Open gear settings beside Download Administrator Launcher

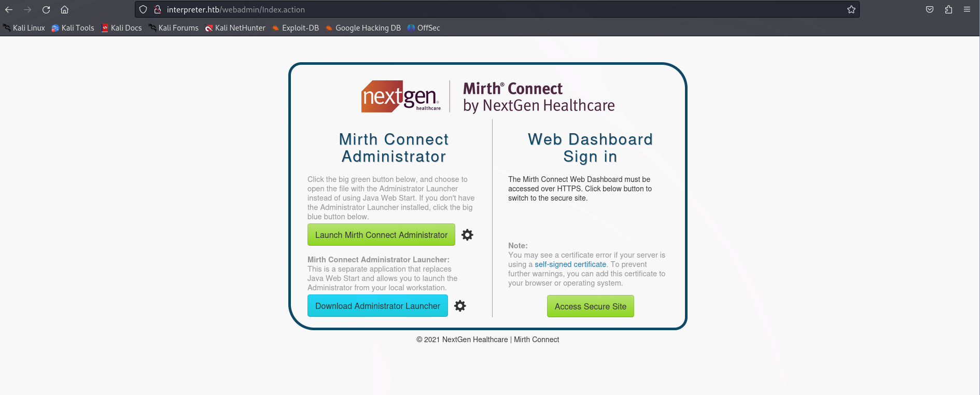pos(460,306)
